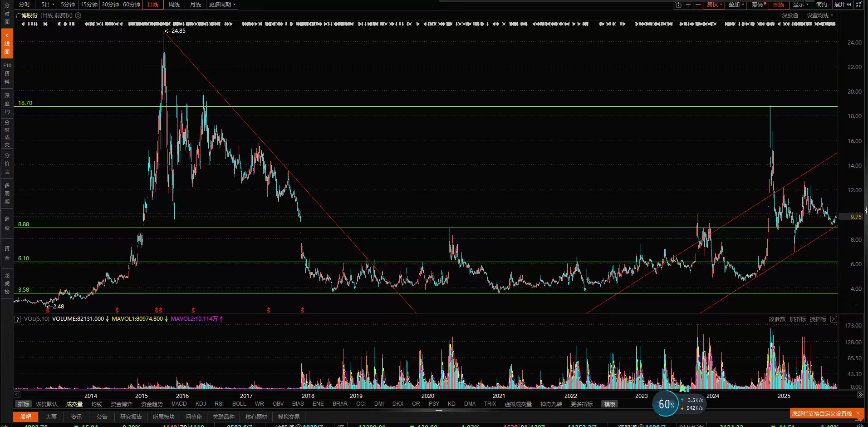Toggle 模板 template button

pyautogui.click(x=610, y=404)
